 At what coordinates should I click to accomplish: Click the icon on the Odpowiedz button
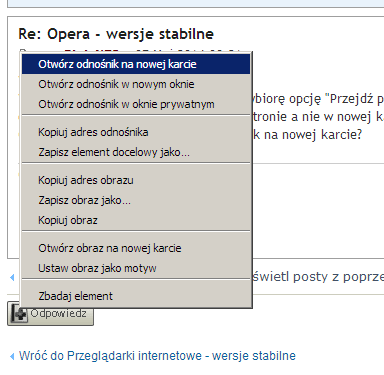[x=19, y=315]
